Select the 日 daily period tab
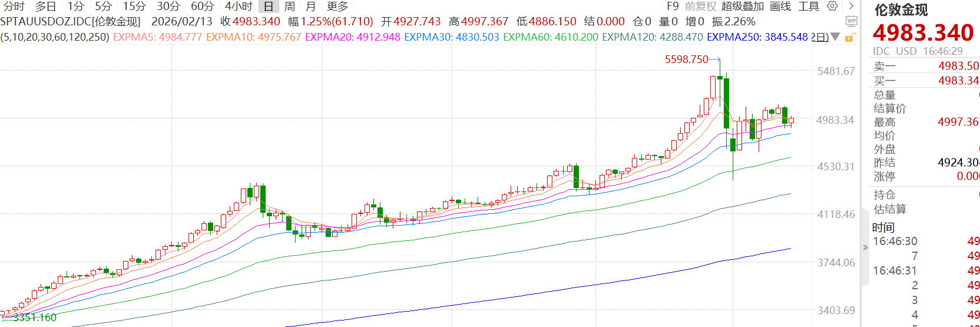The width and height of the screenshot is (980, 327). (x=269, y=6)
